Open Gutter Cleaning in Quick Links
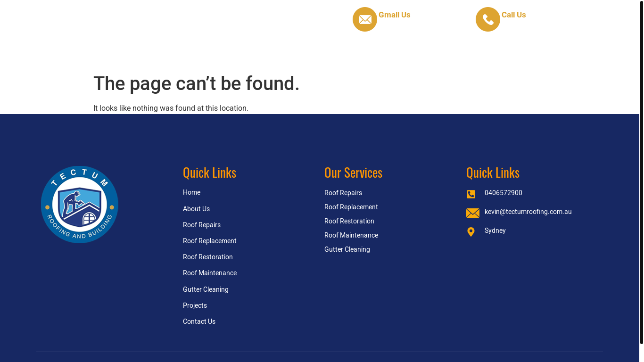The width and height of the screenshot is (644, 362). tap(206, 289)
